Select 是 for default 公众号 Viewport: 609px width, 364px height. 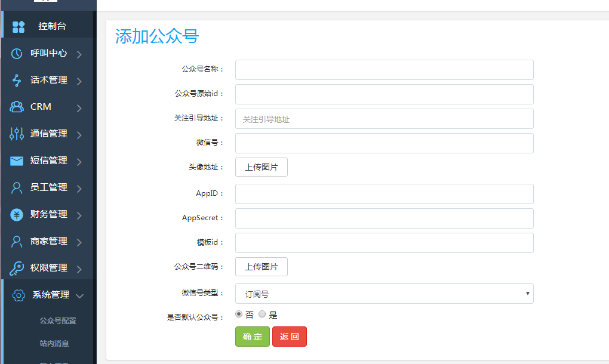pyautogui.click(x=262, y=314)
